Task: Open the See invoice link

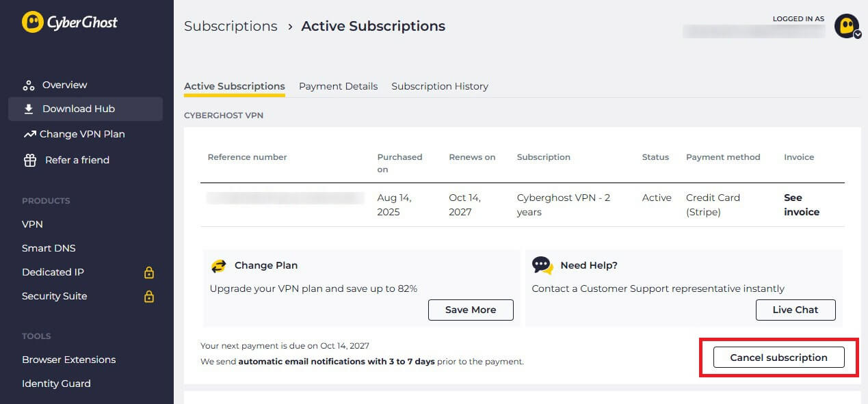Action: pyautogui.click(x=800, y=204)
